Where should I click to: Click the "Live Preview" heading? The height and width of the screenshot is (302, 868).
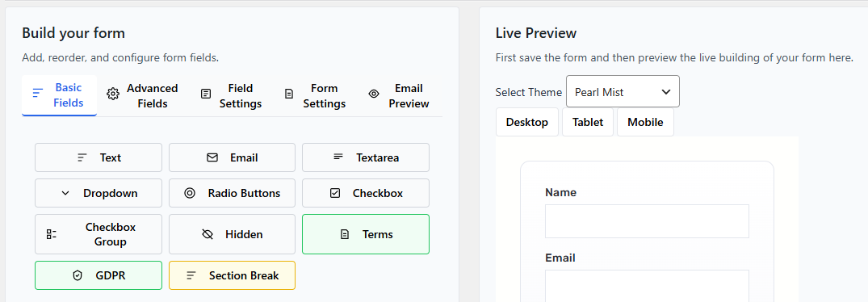tap(536, 33)
